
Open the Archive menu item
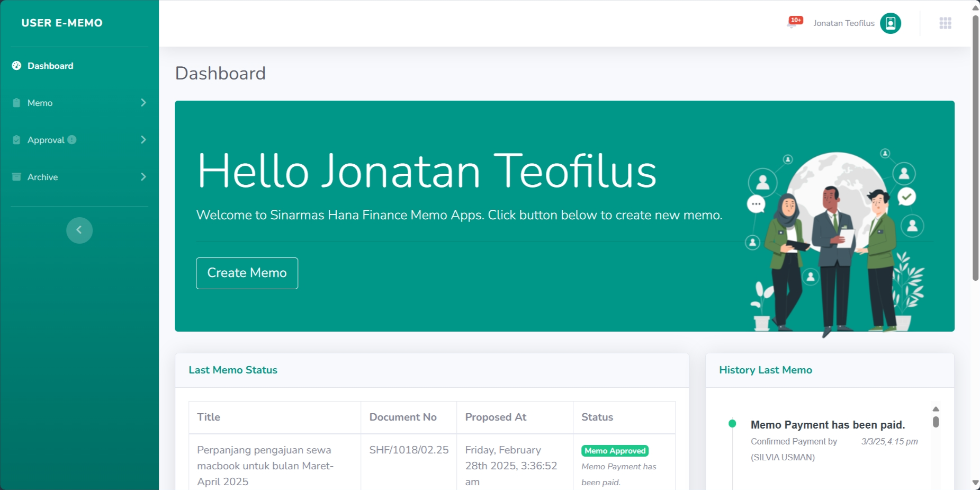point(43,177)
